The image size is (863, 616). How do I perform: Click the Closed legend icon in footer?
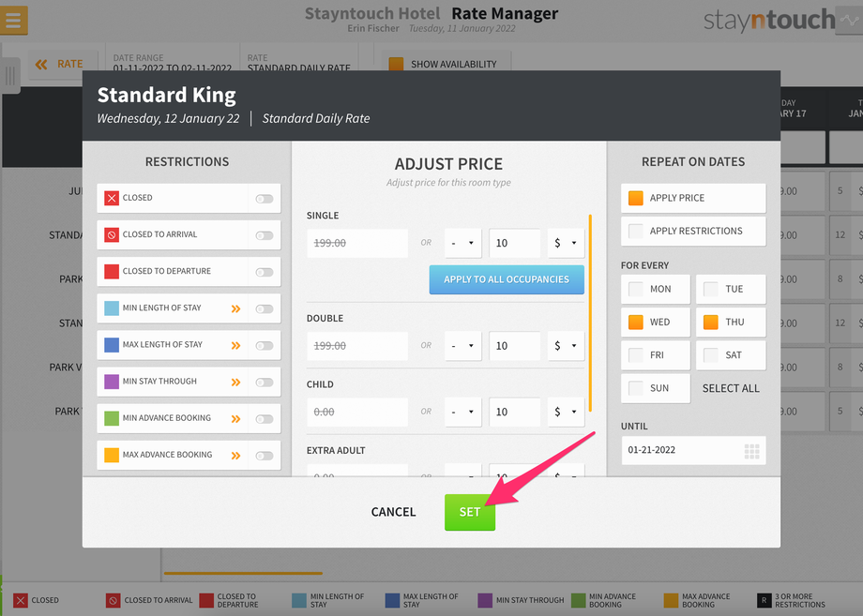pyautogui.click(x=21, y=600)
